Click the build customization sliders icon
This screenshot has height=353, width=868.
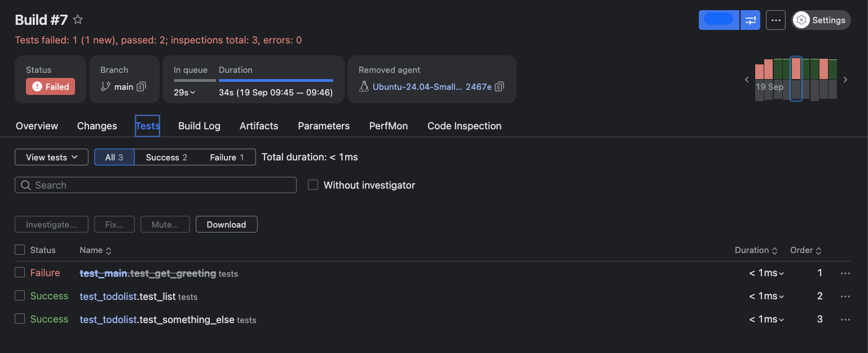pyautogui.click(x=750, y=20)
